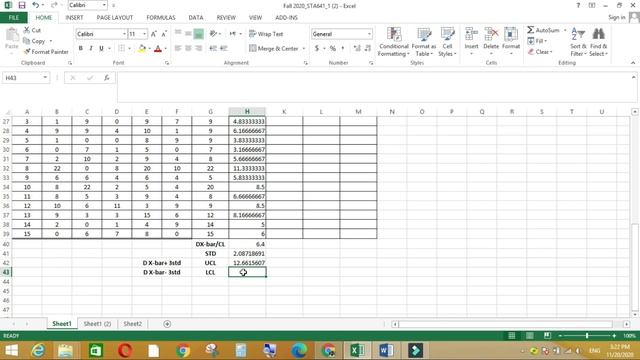
Task: Select column H header
Action: click(247, 111)
